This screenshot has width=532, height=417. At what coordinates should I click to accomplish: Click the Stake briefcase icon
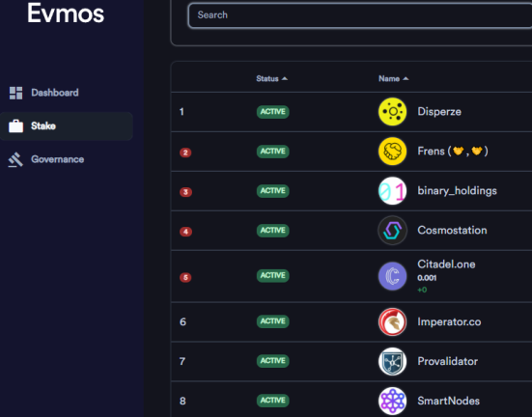pyautogui.click(x=15, y=125)
